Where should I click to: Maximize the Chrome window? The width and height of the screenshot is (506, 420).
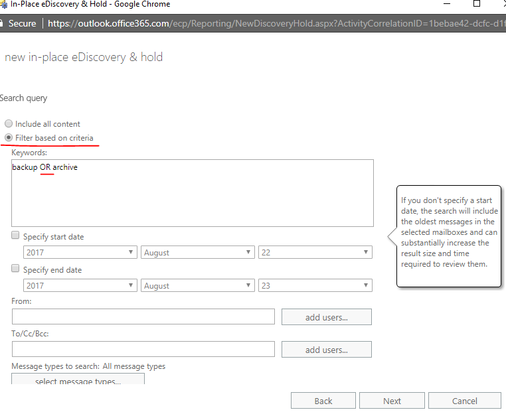476,4
